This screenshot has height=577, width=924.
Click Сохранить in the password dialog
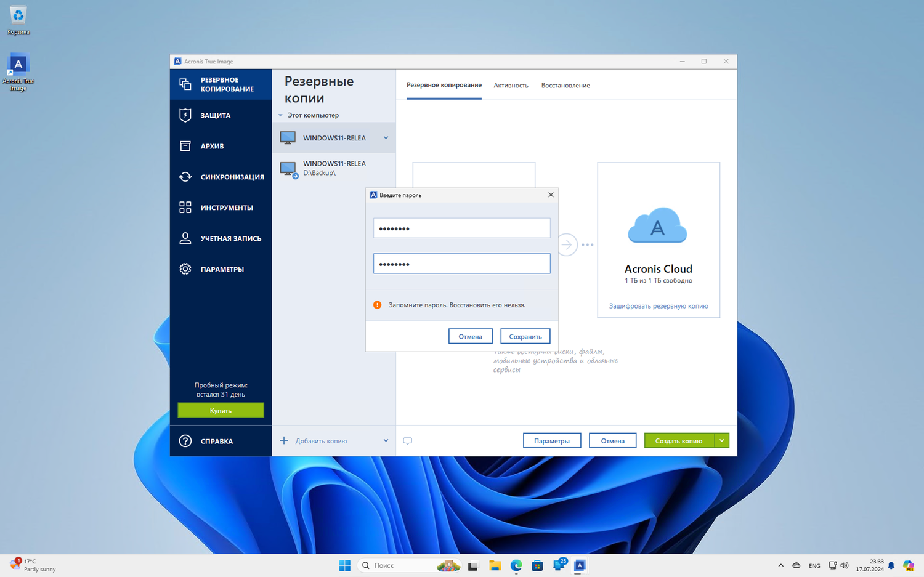525,336
